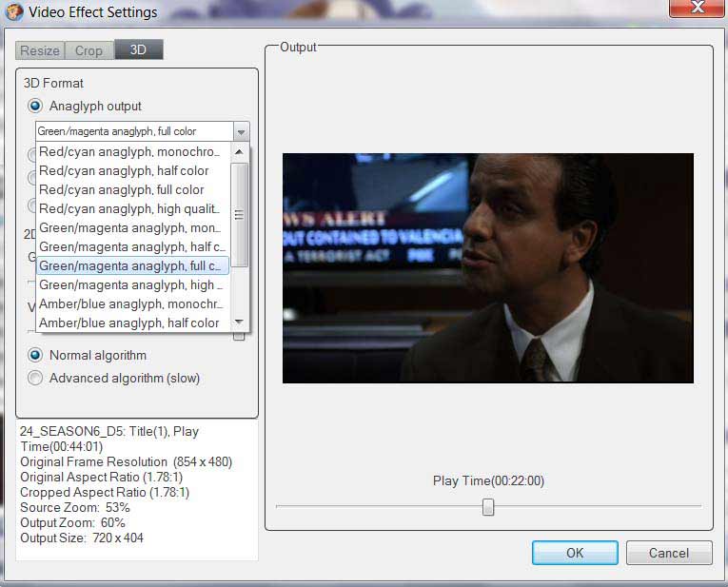Screen dimensions: 728x587
Task: Select Green/magenta anaglyph, monochrome entry
Action: [133, 227]
